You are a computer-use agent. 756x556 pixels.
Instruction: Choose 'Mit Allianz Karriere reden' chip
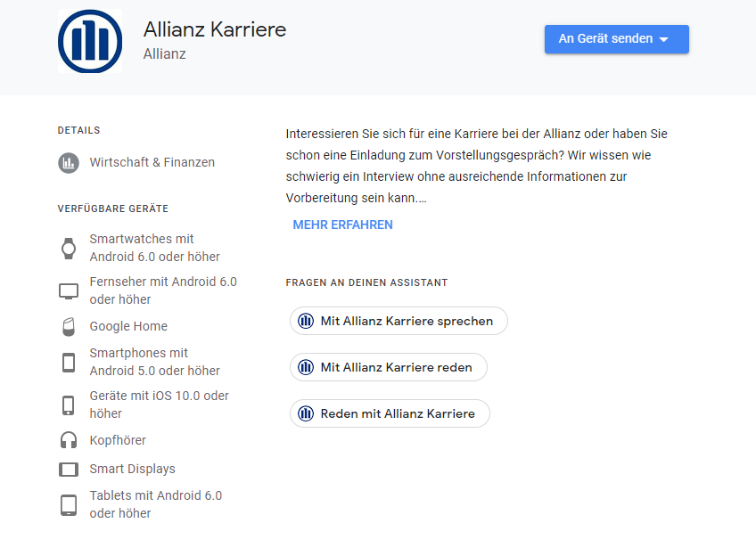(388, 367)
